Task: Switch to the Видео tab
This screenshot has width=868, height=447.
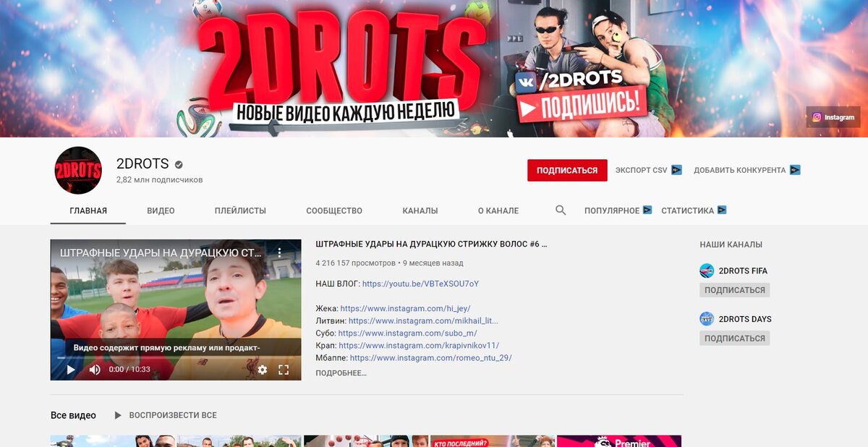Action: (x=161, y=210)
